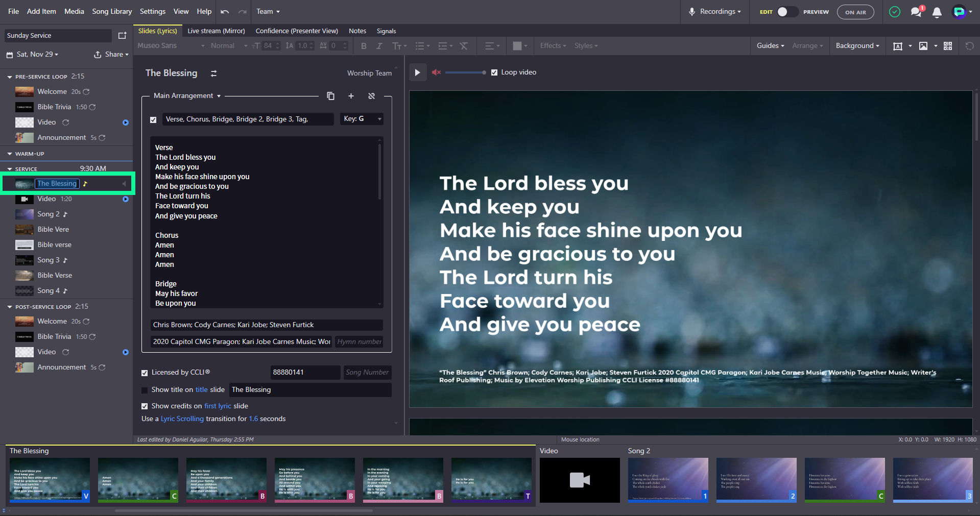Expand the Background dropdown
Image resolution: width=980 pixels, height=516 pixels.
coord(857,46)
